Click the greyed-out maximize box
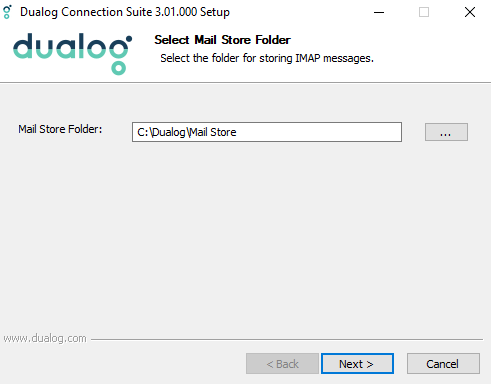Image resolution: width=491 pixels, height=384 pixels. 424,12
